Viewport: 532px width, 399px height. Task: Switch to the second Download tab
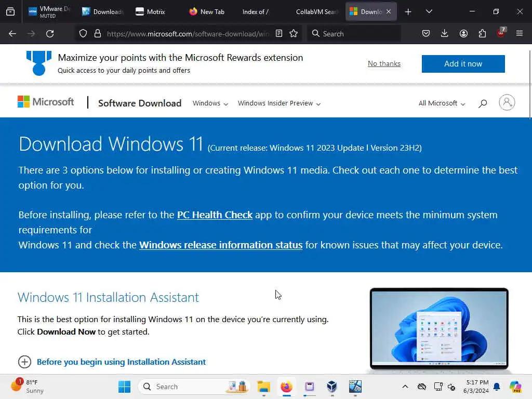[103, 12]
